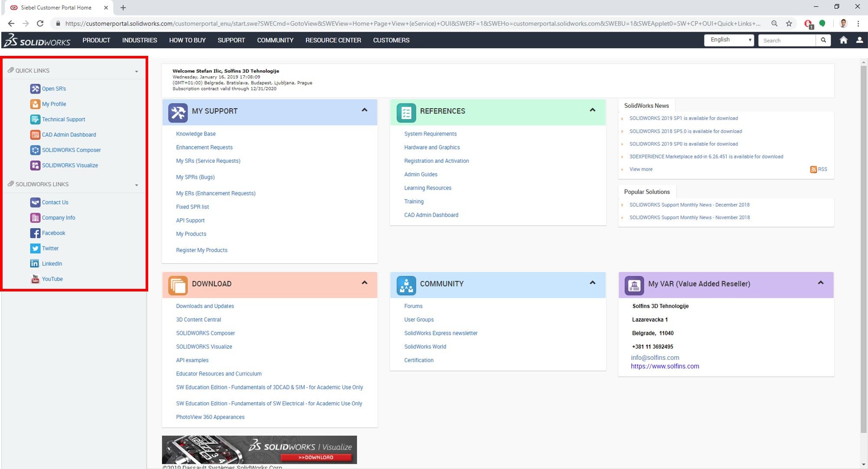868x469 pixels.
Task: Collapse the QUICK LINKS section
Action: pyautogui.click(x=137, y=71)
